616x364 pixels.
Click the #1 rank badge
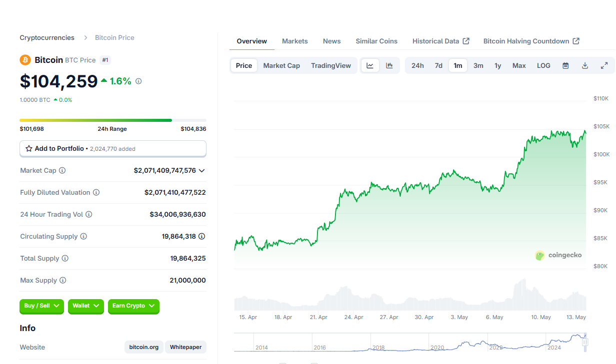point(105,60)
